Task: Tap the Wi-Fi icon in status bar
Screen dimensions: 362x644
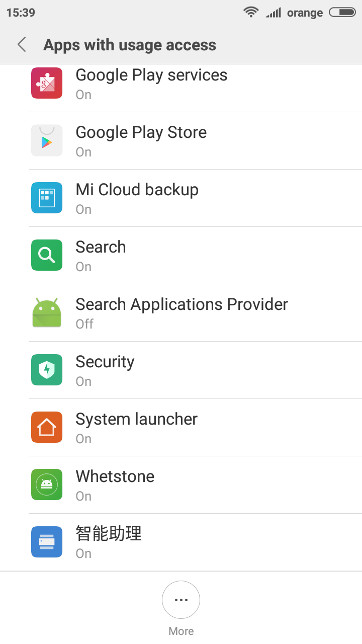Action: [250, 12]
